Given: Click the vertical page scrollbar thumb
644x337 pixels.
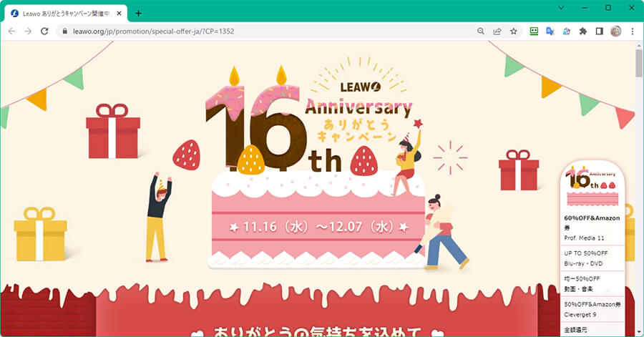Looking at the screenshot, I should click(x=639, y=62).
